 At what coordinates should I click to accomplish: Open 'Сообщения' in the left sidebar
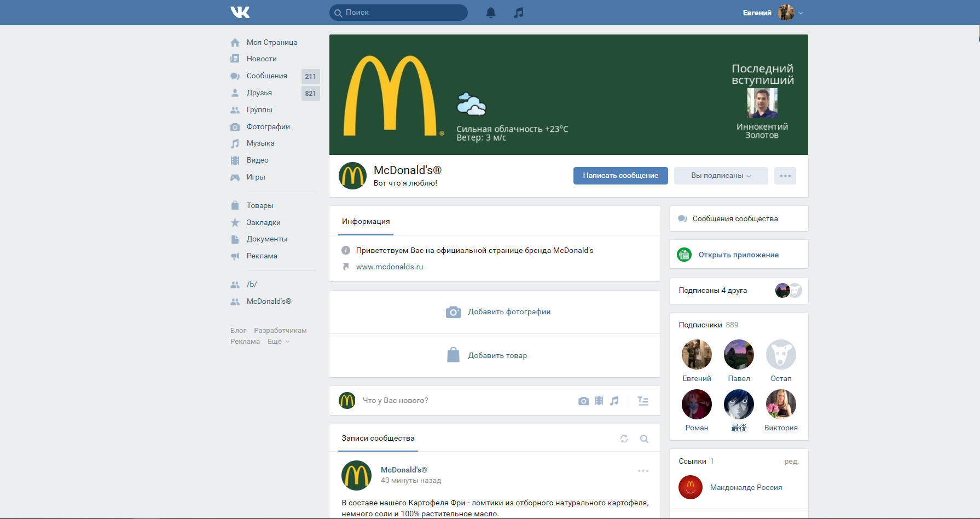[266, 76]
